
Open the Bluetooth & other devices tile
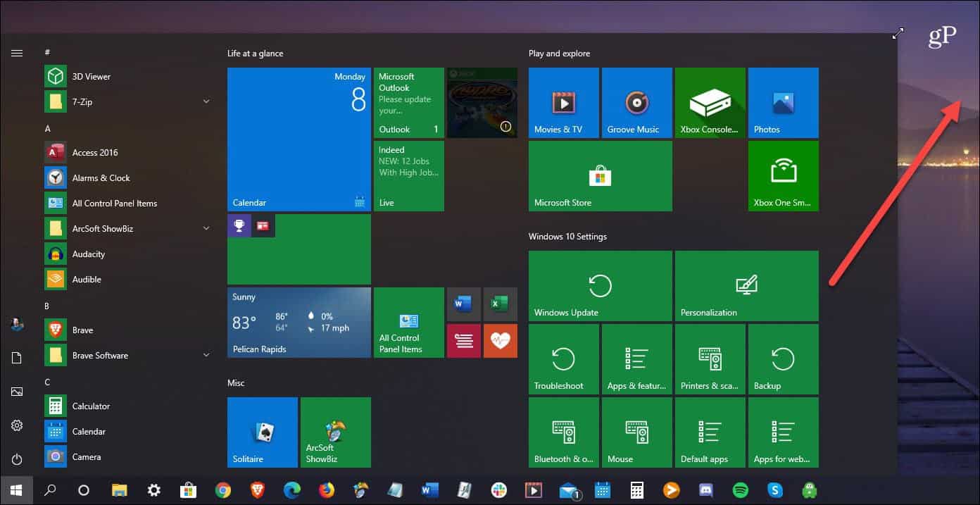[x=564, y=432]
